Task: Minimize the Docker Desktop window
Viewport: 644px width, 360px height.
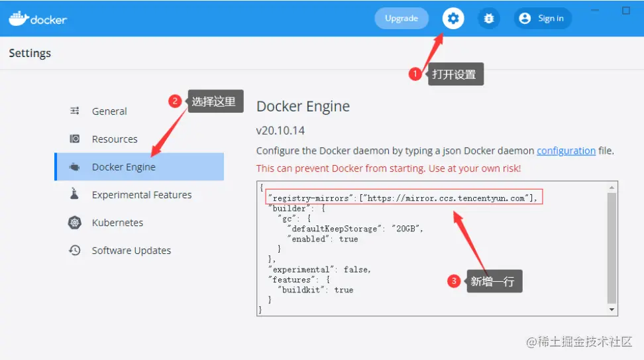Action: point(595,10)
